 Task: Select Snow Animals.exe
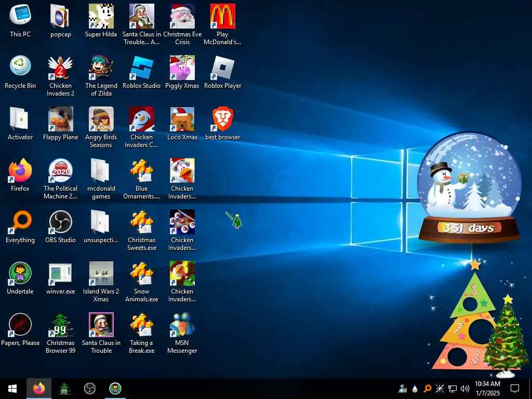pos(141,282)
